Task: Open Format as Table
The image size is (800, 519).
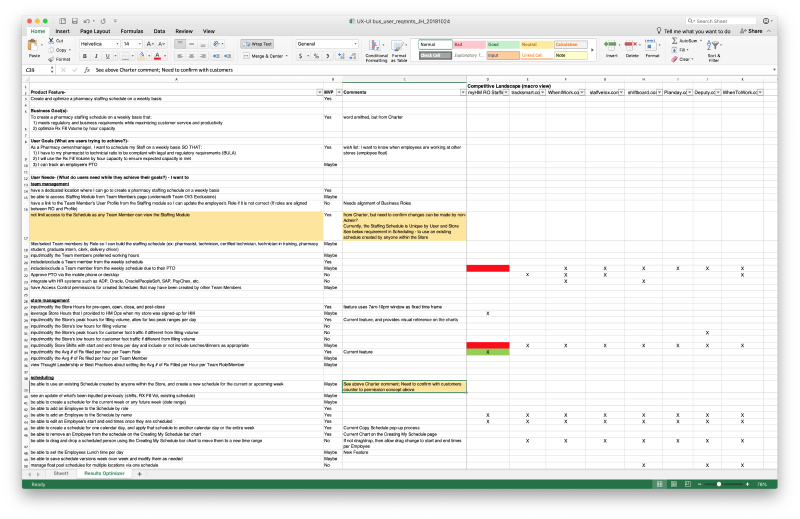Action: coord(398,51)
